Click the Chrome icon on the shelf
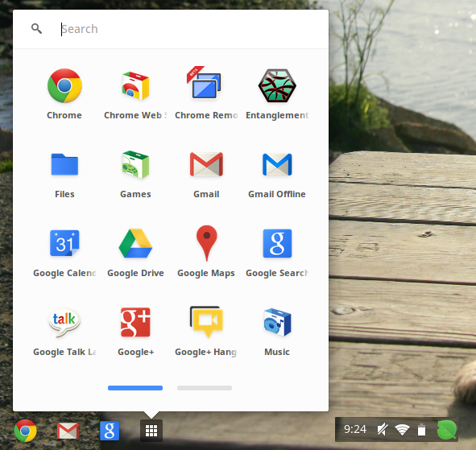The height and width of the screenshot is (450, 476). click(25, 431)
